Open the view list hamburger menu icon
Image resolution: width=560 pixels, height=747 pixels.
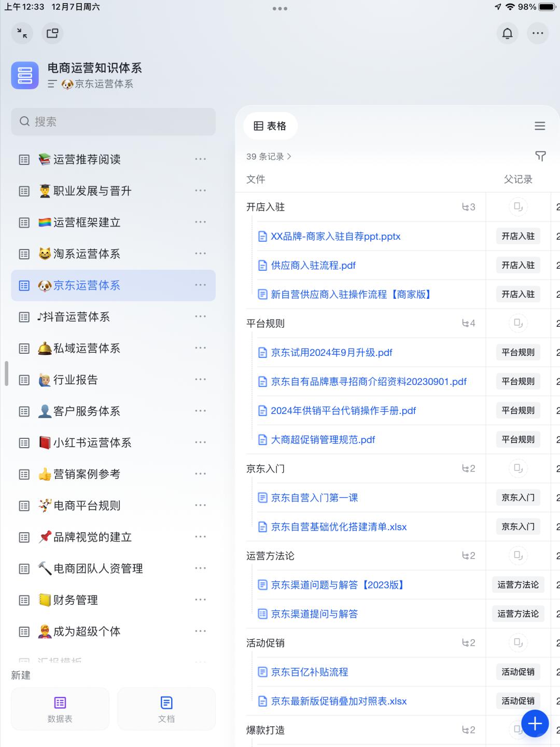click(x=540, y=126)
